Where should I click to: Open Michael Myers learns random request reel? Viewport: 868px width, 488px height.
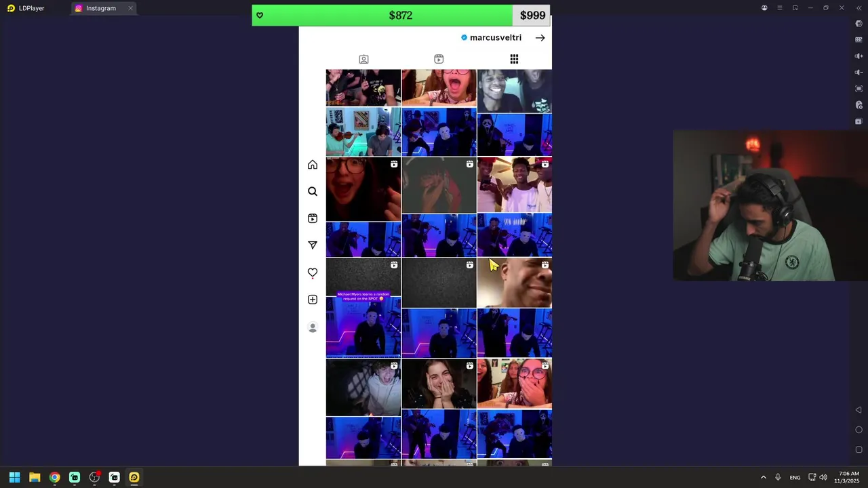tap(363, 308)
